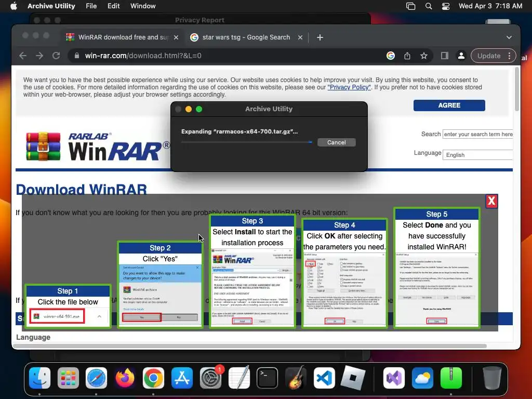Toggle Chrome side panel
Viewport: 532px width, 399px height.
(x=445, y=56)
